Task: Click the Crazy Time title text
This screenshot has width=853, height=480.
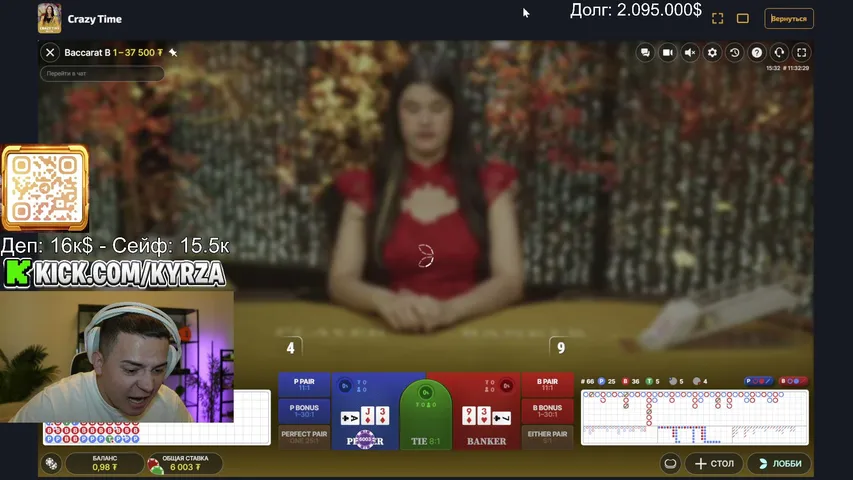Action: 95,19
